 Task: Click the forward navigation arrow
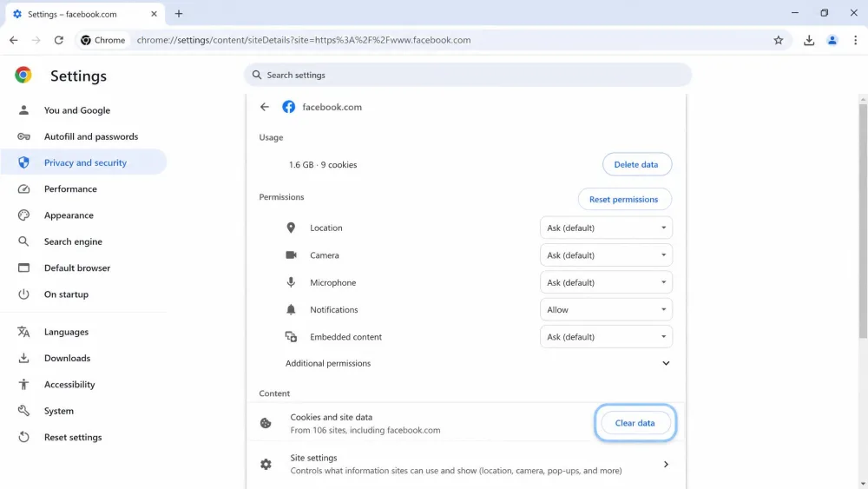click(x=36, y=40)
